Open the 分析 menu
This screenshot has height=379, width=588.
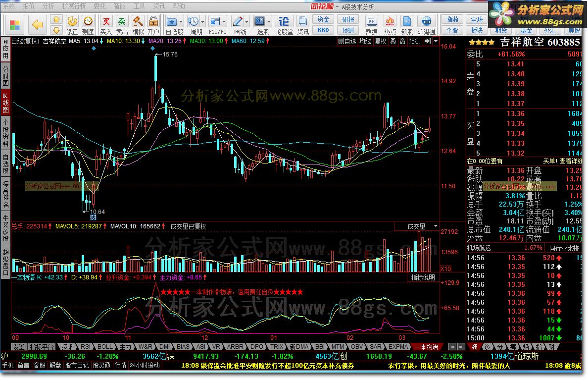point(48,6)
